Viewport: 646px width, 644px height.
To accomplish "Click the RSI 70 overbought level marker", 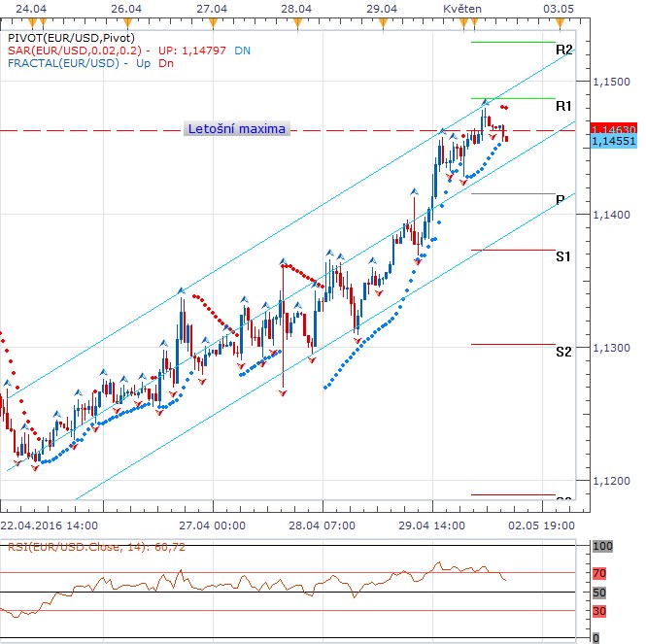I will (599, 574).
